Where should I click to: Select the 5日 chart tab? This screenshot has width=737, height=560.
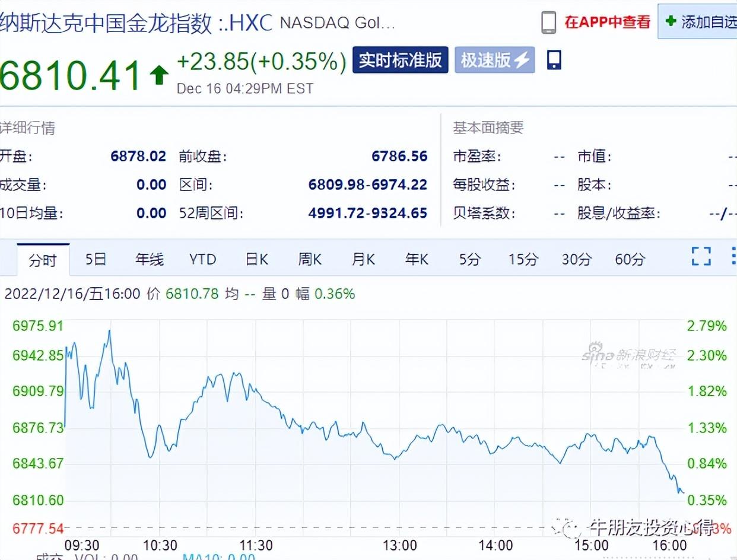[x=96, y=259]
